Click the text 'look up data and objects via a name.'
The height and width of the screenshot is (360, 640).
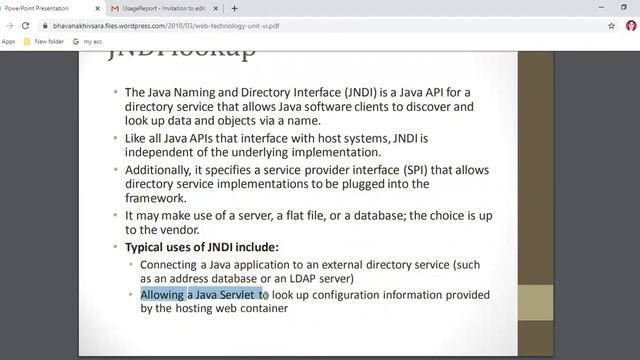pyautogui.click(x=223, y=121)
